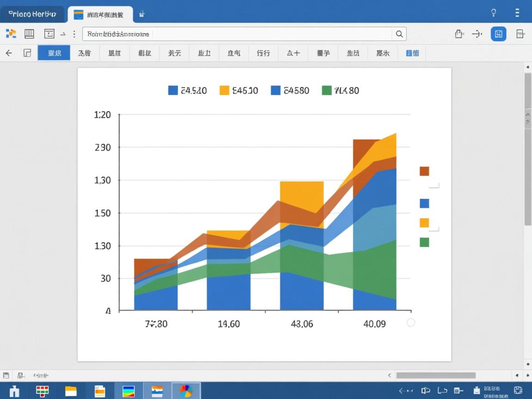Click the clipboard paste icon in upper-right toolbar
The height and width of the screenshot is (399, 532).
pyautogui.click(x=459, y=34)
